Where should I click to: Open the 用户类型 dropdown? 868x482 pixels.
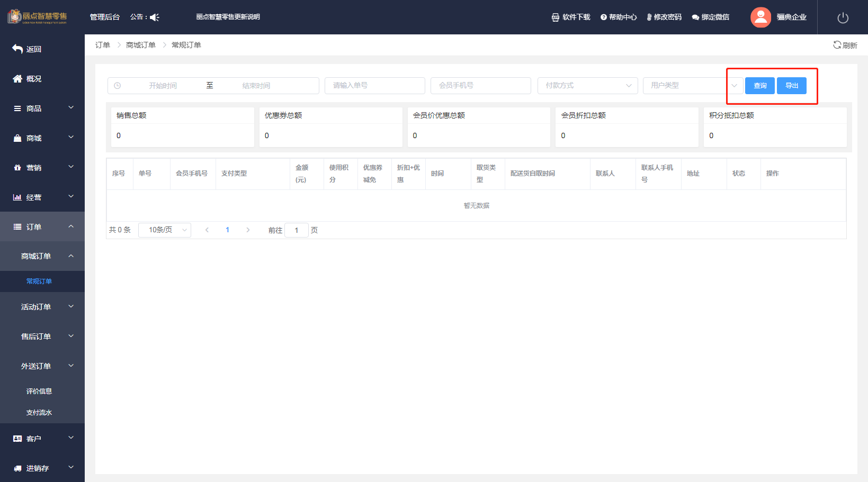693,85
